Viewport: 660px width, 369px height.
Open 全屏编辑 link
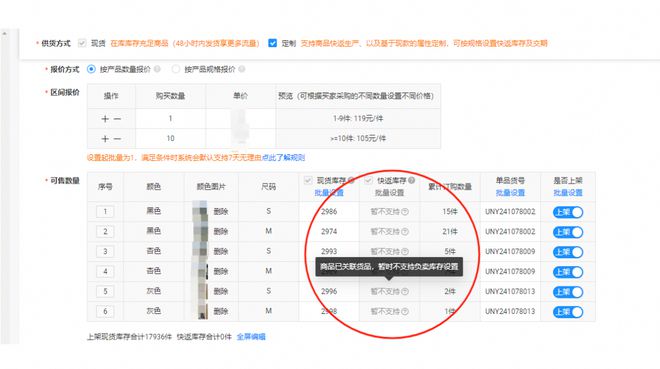pyautogui.click(x=251, y=337)
